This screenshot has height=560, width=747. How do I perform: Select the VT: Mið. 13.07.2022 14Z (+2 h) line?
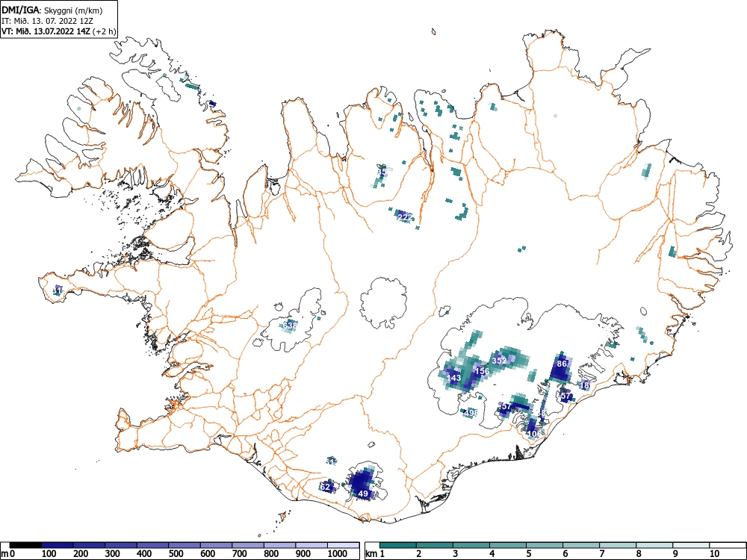58,31
